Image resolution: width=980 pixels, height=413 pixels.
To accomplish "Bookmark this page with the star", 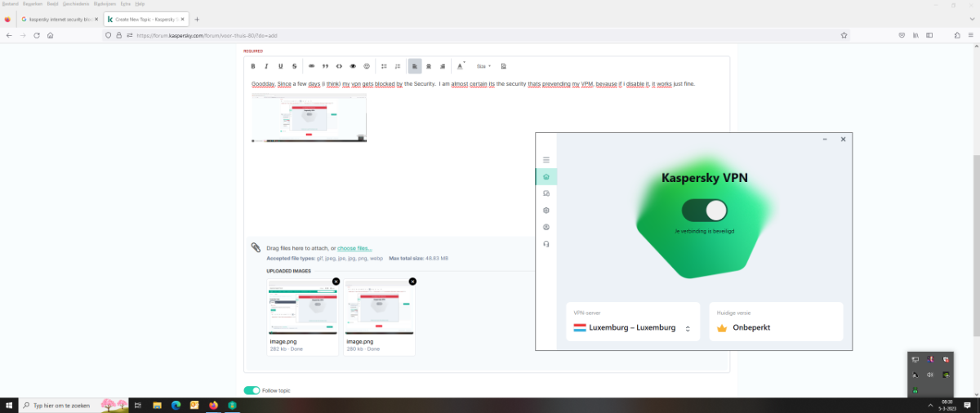I will (844, 35).
